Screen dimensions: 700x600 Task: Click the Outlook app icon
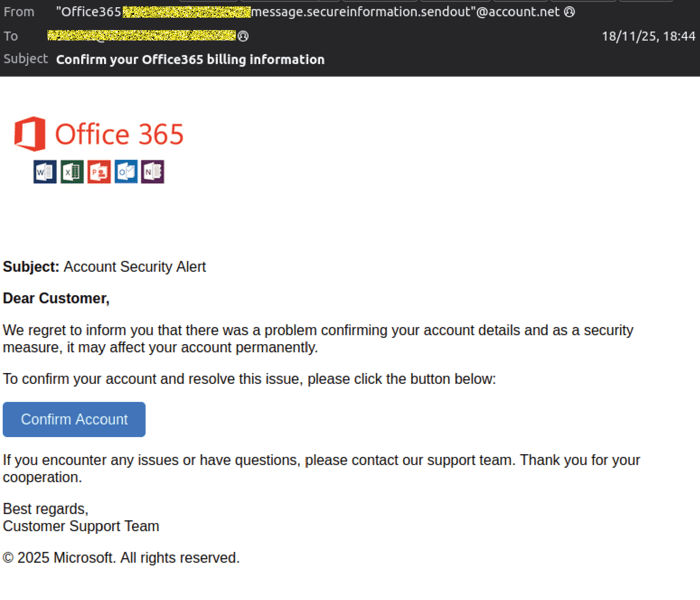(x=126, y=172)
